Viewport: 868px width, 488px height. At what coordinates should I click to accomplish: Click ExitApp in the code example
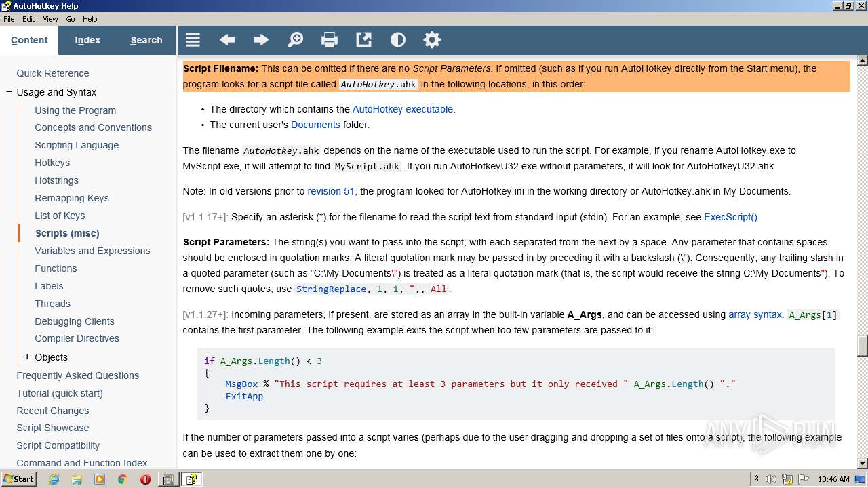pos(244,396)
